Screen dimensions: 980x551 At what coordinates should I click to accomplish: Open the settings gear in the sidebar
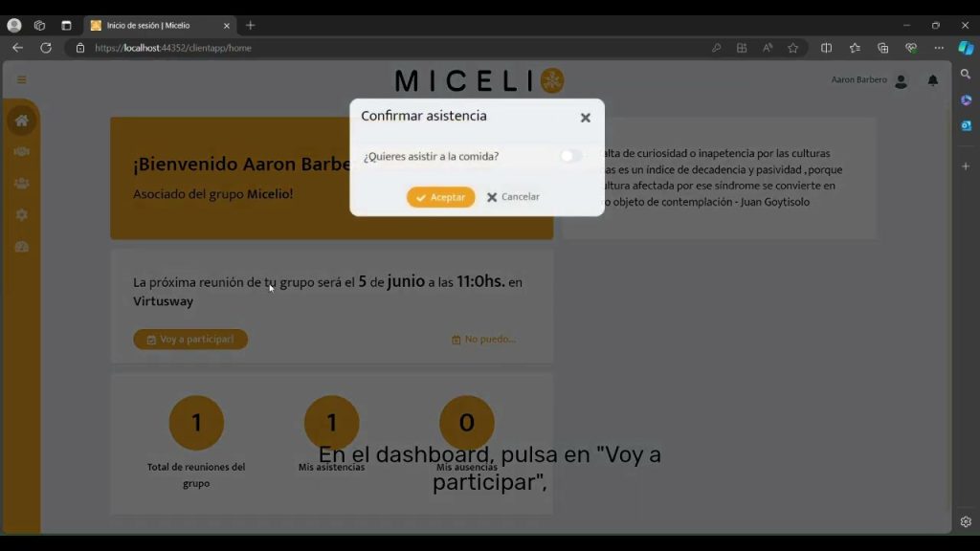tap(21, 215)
